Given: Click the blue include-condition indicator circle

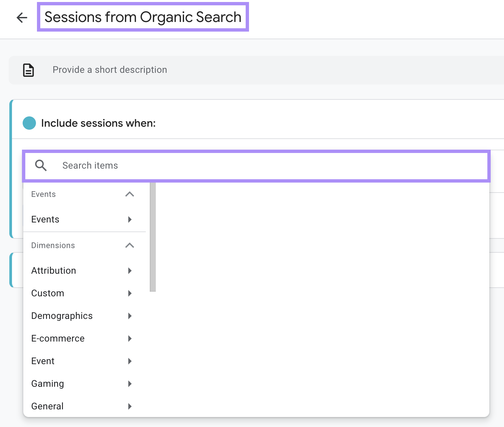Looking at the screenshot, I should (29, 123).
